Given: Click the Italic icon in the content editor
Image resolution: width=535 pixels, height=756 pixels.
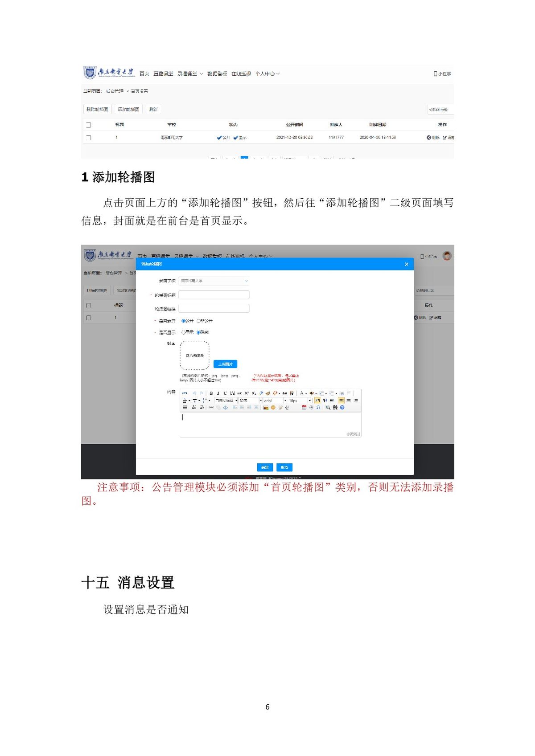Looking at the screenshot, I should pos(218,393).
